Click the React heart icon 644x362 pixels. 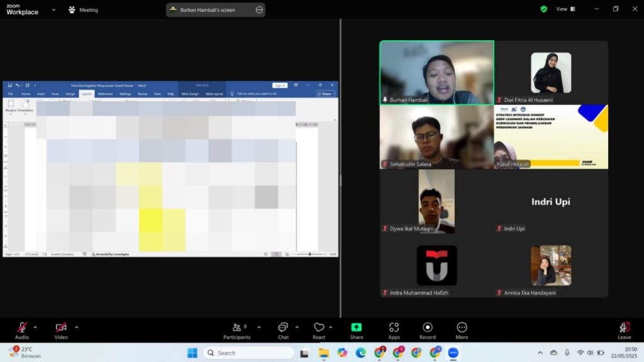[x=319, y=330]
